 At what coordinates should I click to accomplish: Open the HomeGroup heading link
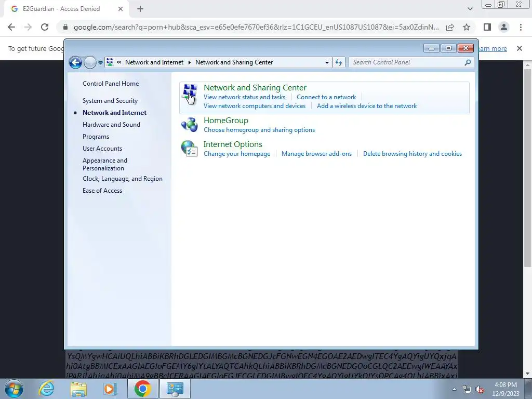coord(225,121)
